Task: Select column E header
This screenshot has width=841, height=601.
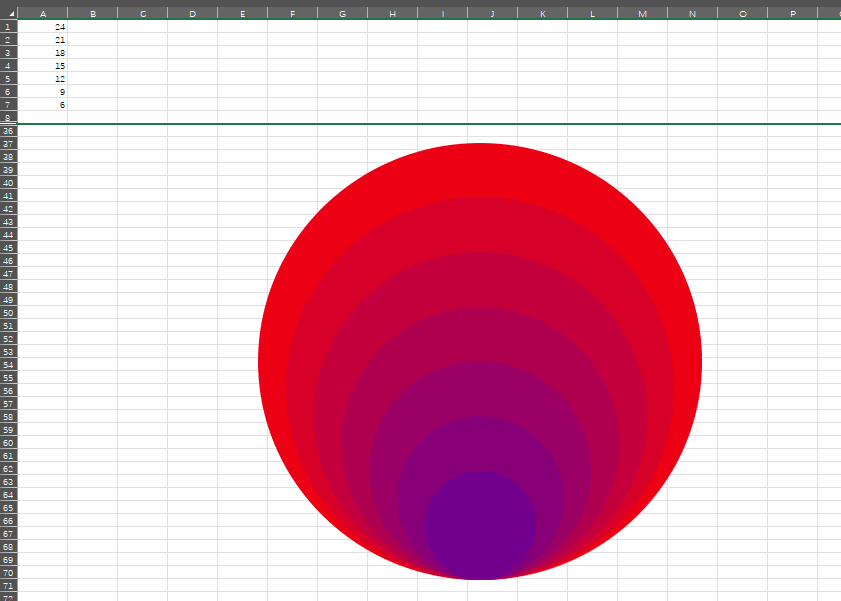Action: pos(242,13)
